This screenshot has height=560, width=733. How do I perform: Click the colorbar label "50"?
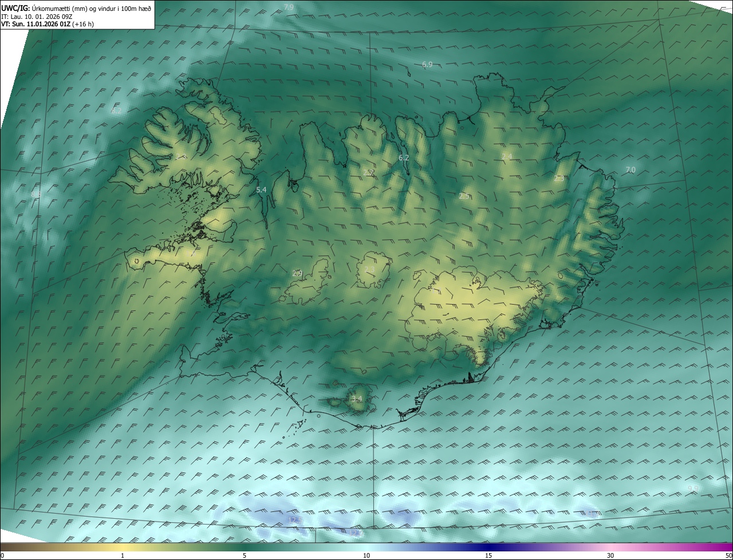coord(728,555)
